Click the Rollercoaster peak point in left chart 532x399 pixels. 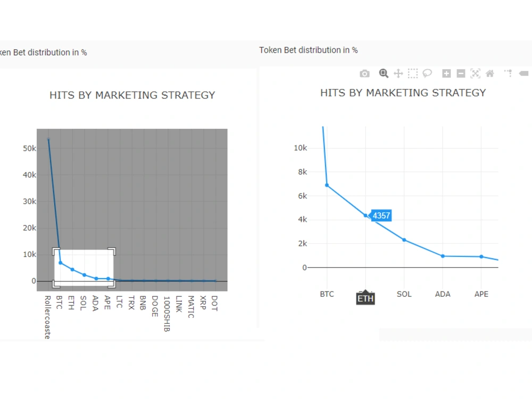tap(48, 139)
